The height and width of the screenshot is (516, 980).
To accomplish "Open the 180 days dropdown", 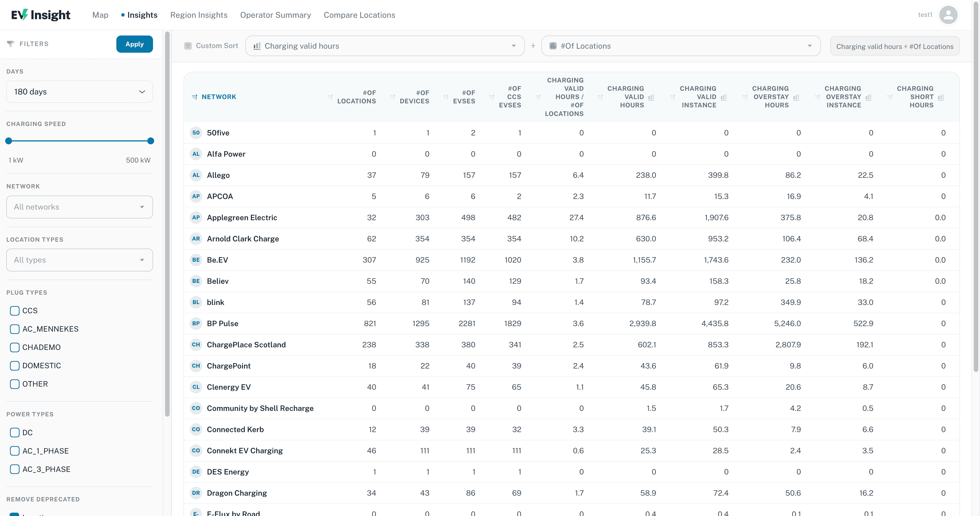I will (79, 92).
